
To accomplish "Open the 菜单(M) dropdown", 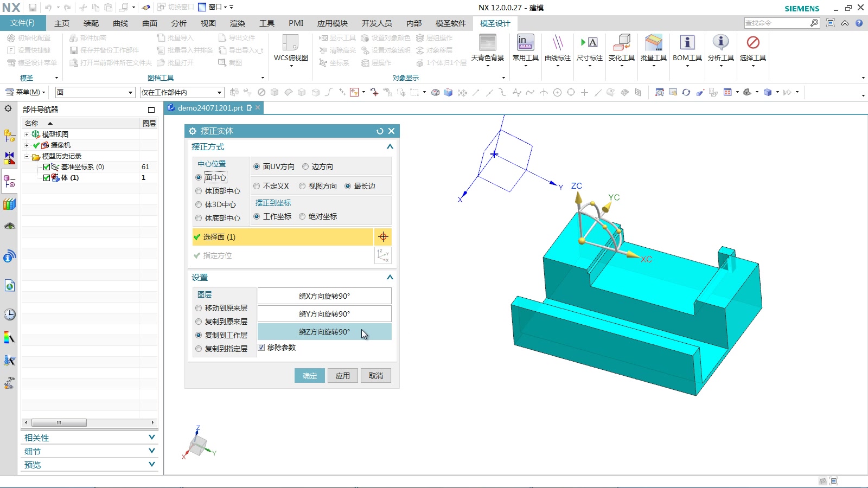I will pyautogui.click(x=25, y=92).
